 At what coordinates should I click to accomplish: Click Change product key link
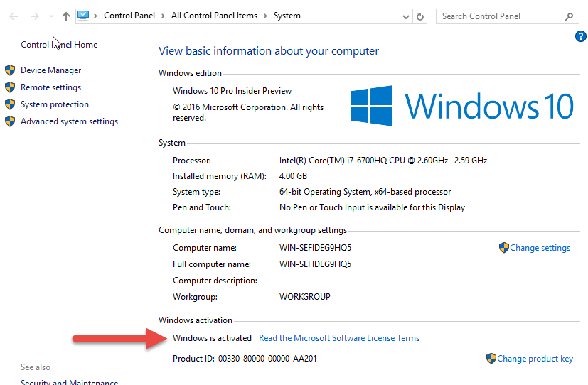535,359
